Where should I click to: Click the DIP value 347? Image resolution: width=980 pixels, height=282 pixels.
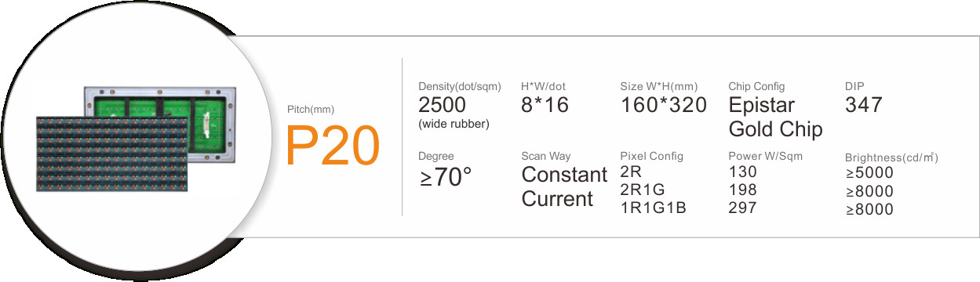(x=864, y=105)
